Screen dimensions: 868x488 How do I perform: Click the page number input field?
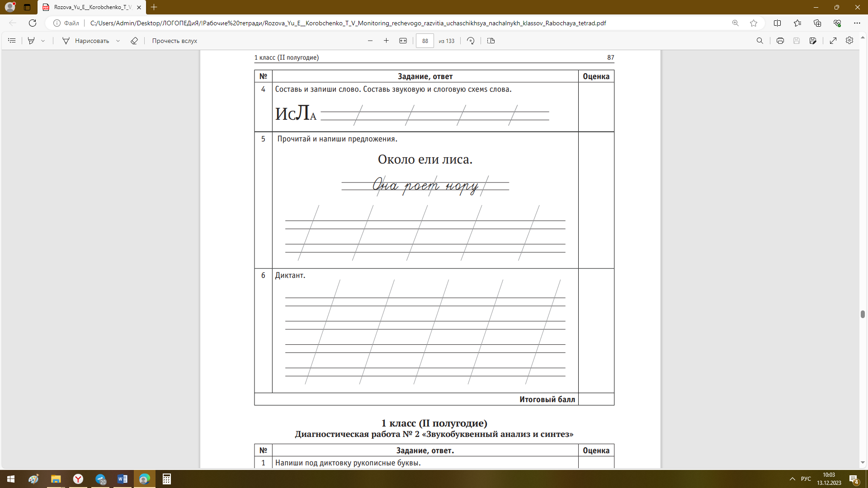tap(425, 41)
